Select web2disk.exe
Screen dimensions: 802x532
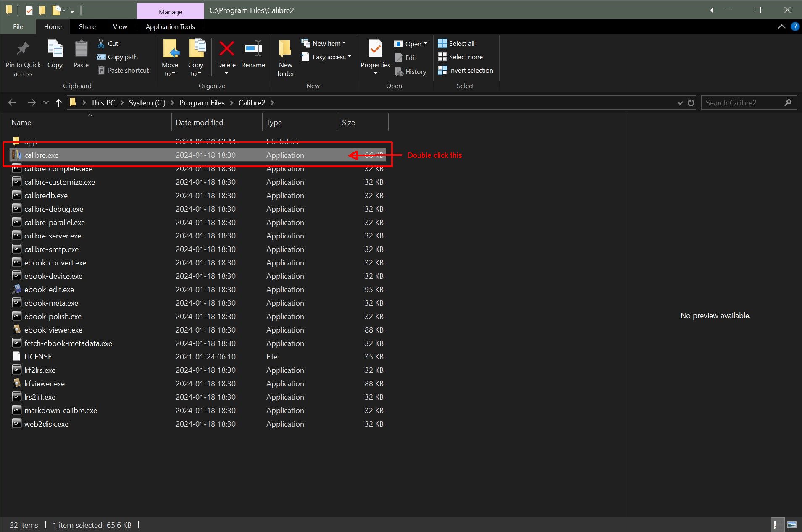pos(197,424)
